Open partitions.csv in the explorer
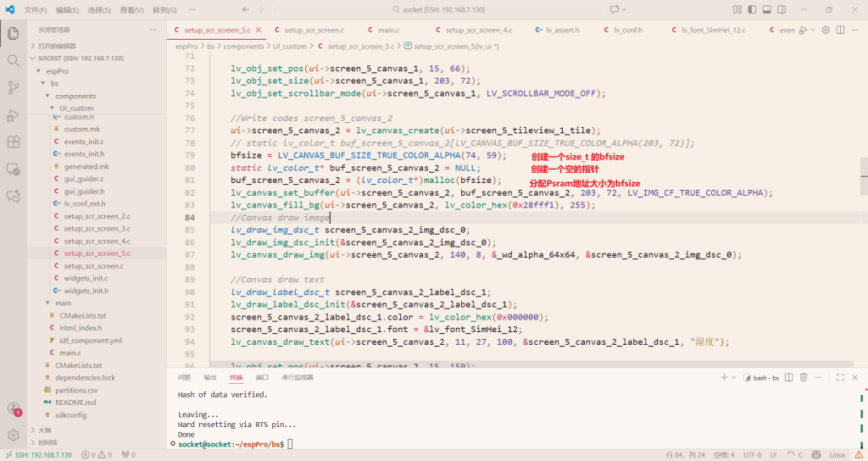This screenshot has height=461, width=868. click(x=76, y=390)
